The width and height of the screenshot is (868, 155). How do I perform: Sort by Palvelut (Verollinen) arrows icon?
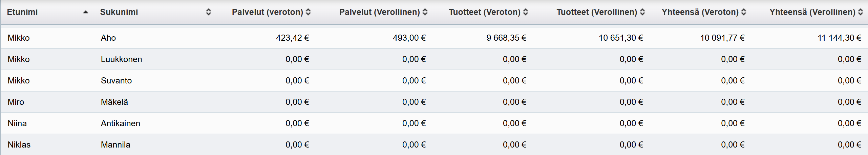(425, 12)
